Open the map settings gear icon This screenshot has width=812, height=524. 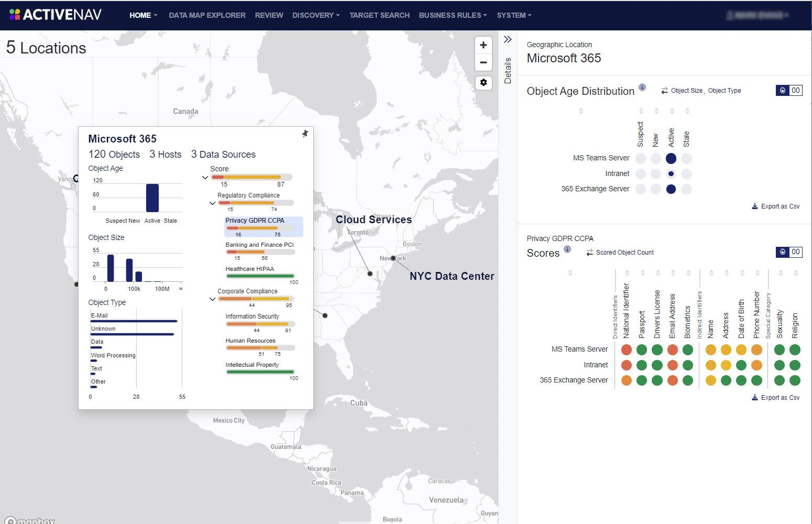pyautogui.click(x=483, y=82)
